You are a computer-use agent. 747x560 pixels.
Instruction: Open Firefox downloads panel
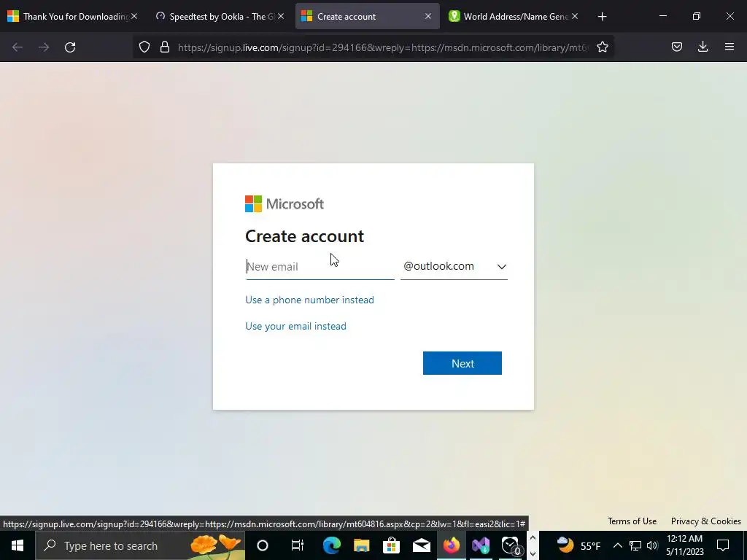pyautogui.click(x=703, y=47)
